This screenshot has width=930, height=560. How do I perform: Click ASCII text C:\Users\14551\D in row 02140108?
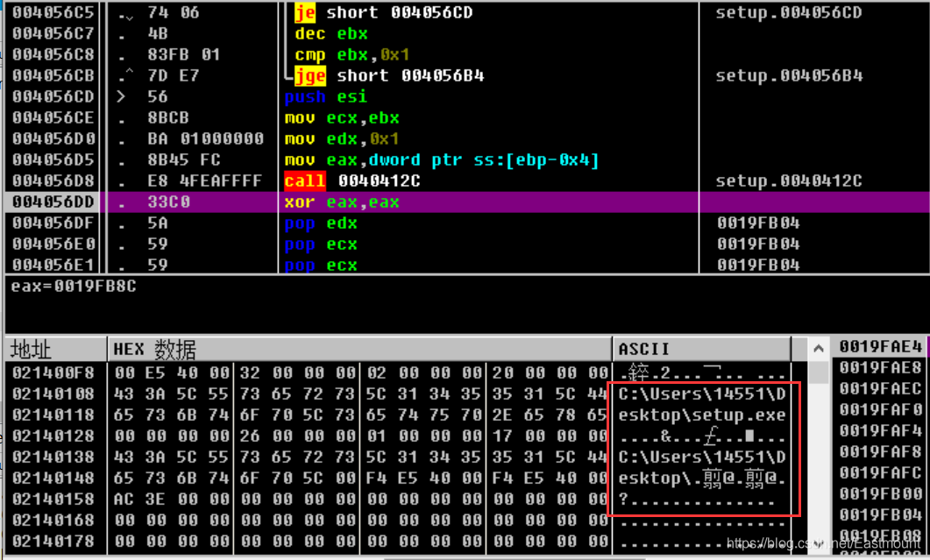click(702, 393)
